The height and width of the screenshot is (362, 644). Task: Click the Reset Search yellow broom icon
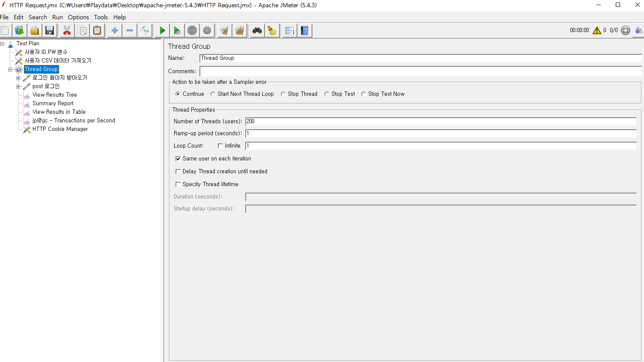[x=272, y=30]
